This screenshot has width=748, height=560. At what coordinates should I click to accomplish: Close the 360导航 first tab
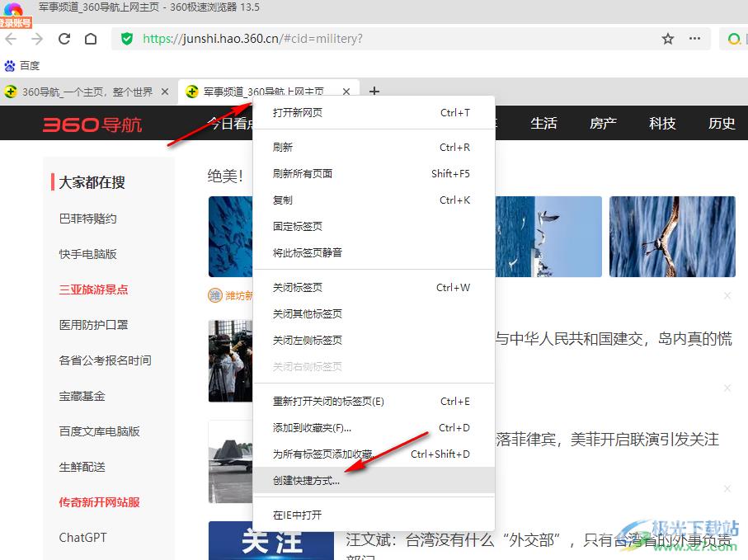(x=165, y=91)
